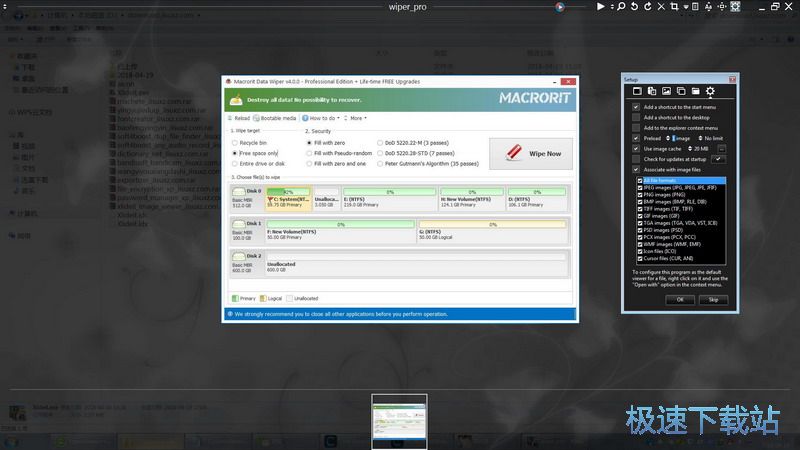Open the picture icon tab in Setup dialog

coord(667,92)
